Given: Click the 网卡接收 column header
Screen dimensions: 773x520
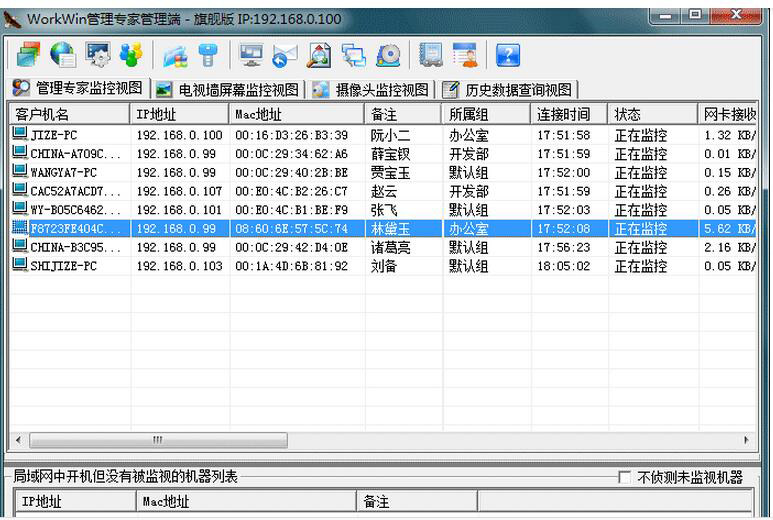Looking at the screenshot, I should click(x=728, y=114).
